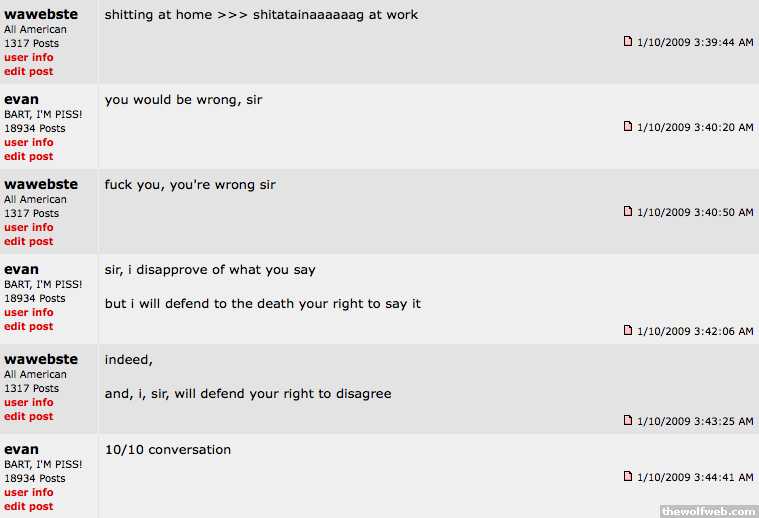View user info on 'you're wrong sir' post
This screenshot has width=759, height=518.
pyautogui.click(x=29, y=227)
